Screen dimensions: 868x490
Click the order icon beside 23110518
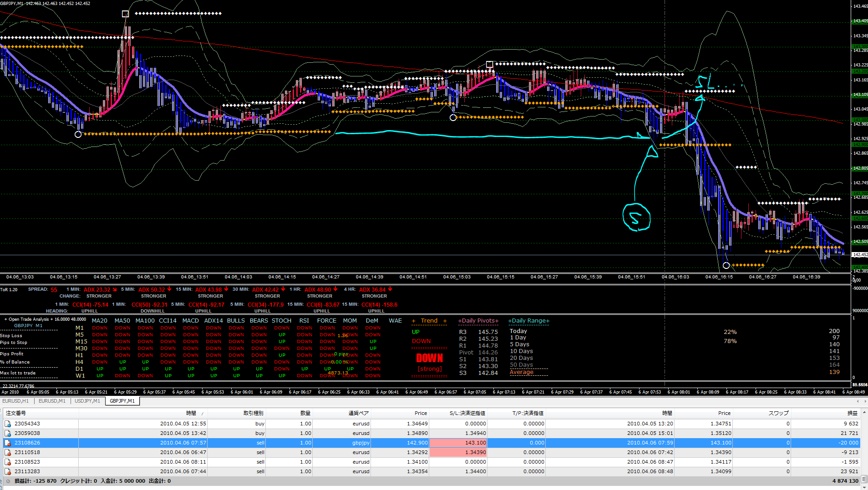tap(8, 452)
